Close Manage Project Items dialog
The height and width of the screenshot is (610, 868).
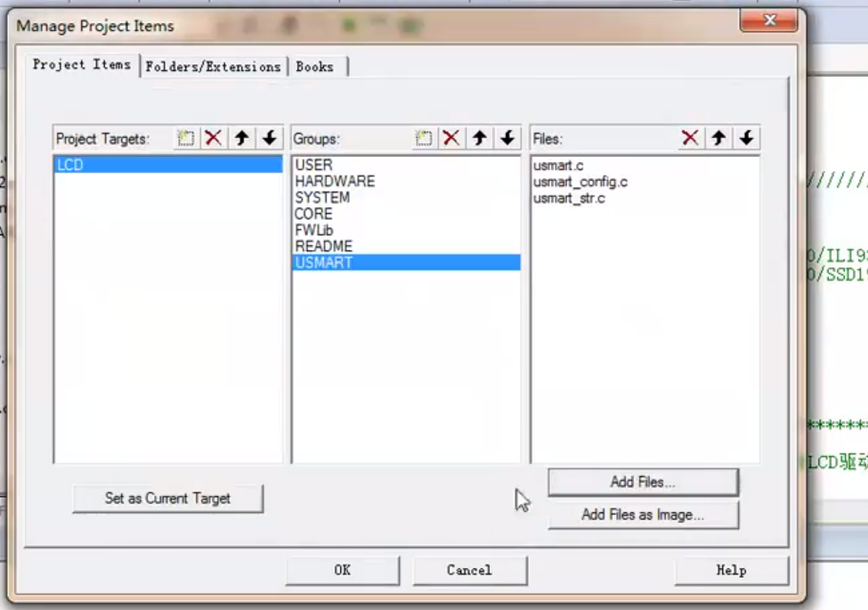click(x=769, y=20)
